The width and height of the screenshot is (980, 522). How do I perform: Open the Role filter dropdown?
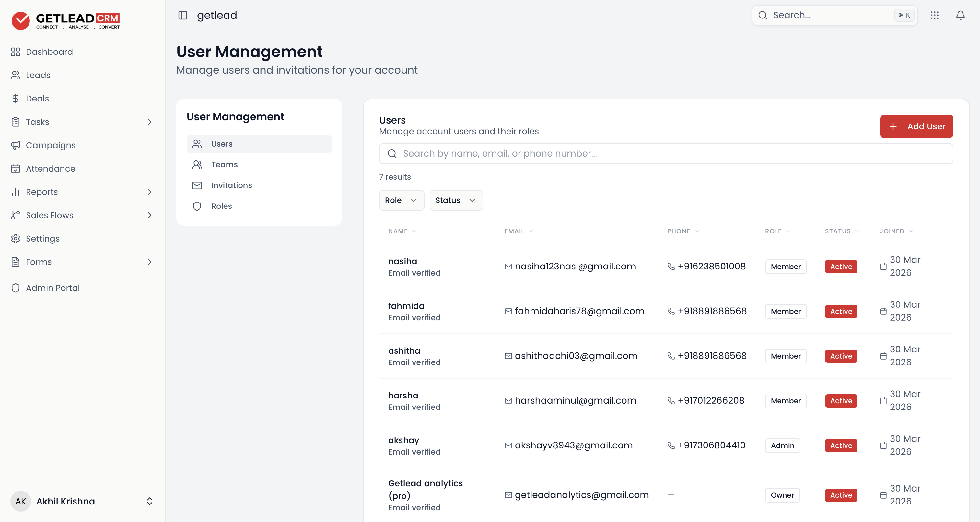coord(401,200)
